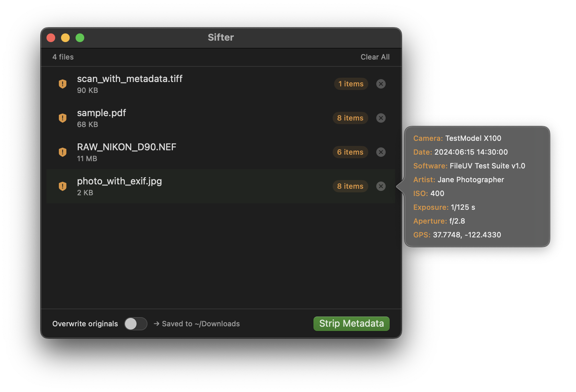Click the Strip Metadata button
576x392 pixels.
click(351, 324)
